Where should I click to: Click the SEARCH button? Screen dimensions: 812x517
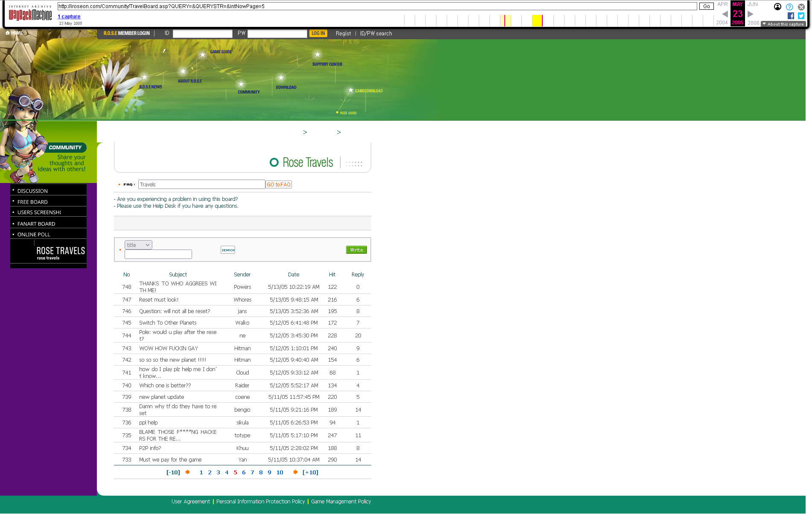pos(228,250)
